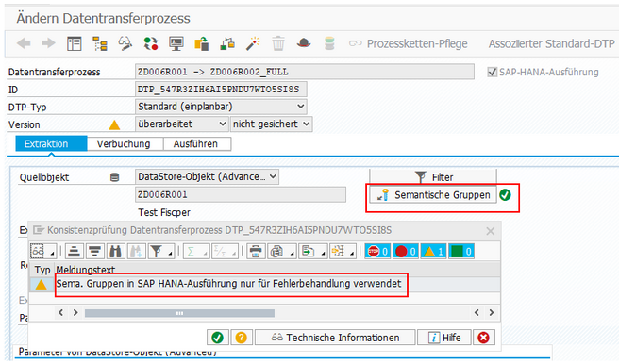
Task: Click the grey stacked database icon
Action: tap(329, 43)
